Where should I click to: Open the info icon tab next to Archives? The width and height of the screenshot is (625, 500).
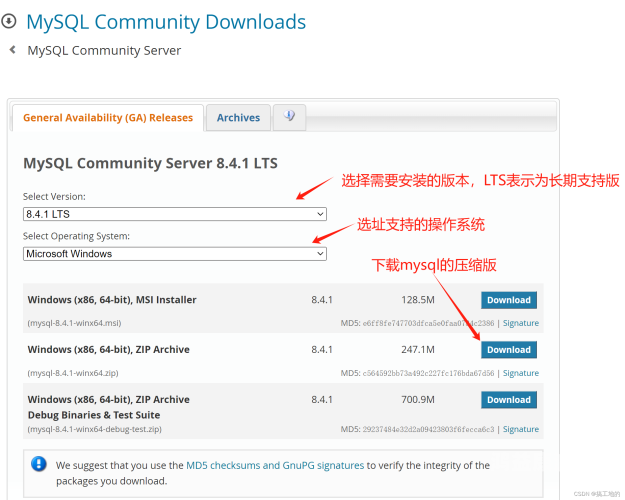[x=289, y=117]
